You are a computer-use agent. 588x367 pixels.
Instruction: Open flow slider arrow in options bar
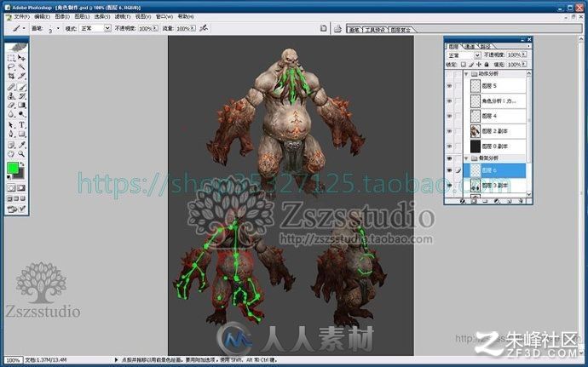click(193, 28)
